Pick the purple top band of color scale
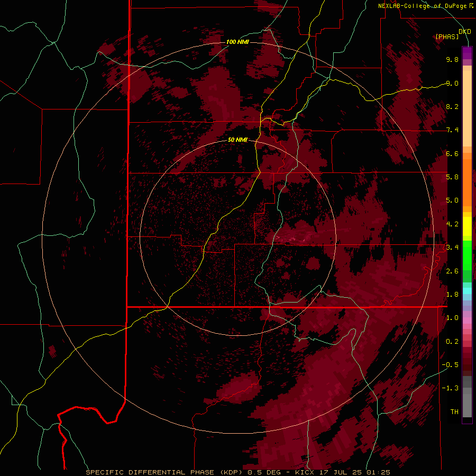This screenshot has height=476, width=476. [x=467, y=53]
